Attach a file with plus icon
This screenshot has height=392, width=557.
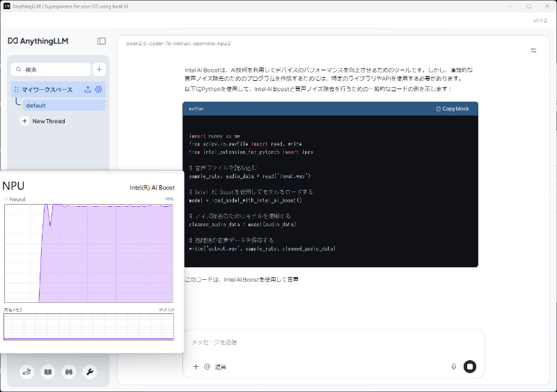(x=196, y=366)
